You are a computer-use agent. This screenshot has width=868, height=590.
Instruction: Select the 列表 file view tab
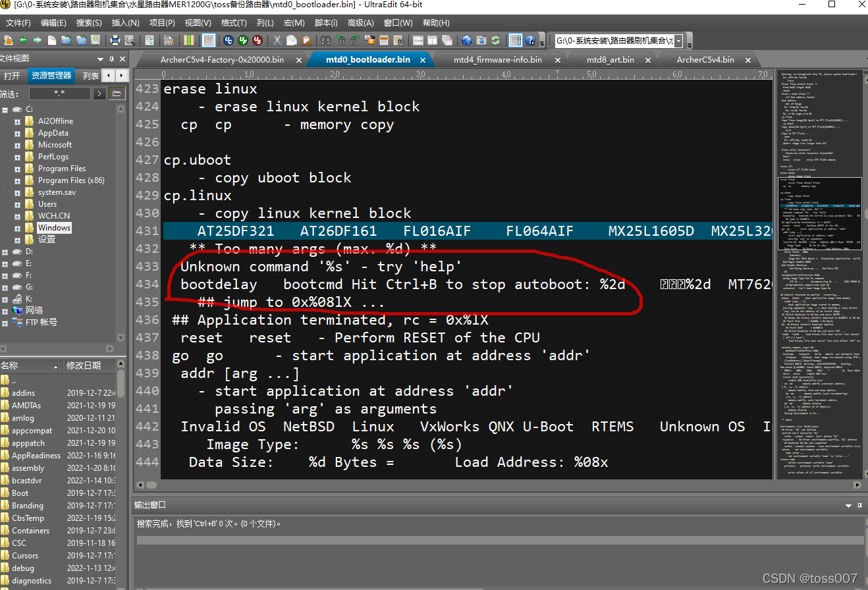click(91, 76)
